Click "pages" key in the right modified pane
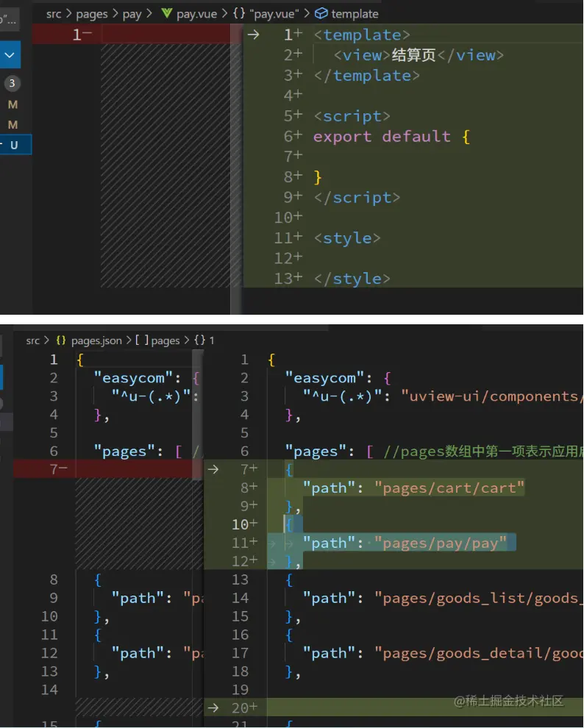Viewport: 584px width, 728px height. [315, 452]
